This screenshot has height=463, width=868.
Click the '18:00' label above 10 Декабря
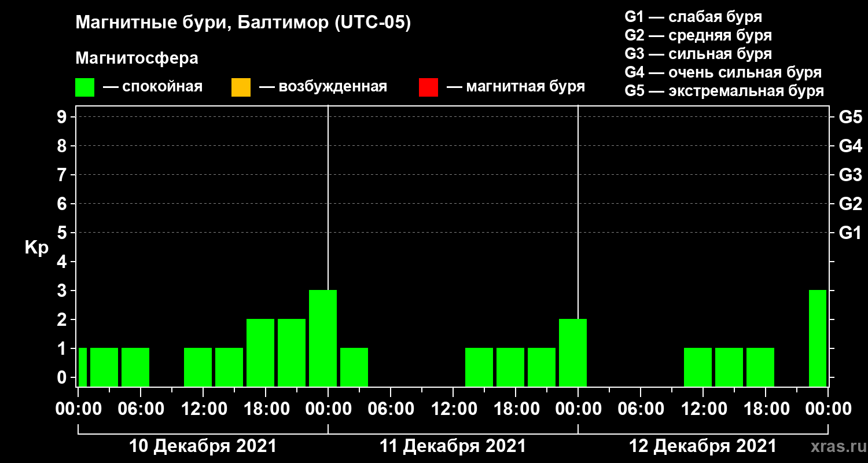click(266, 409)
